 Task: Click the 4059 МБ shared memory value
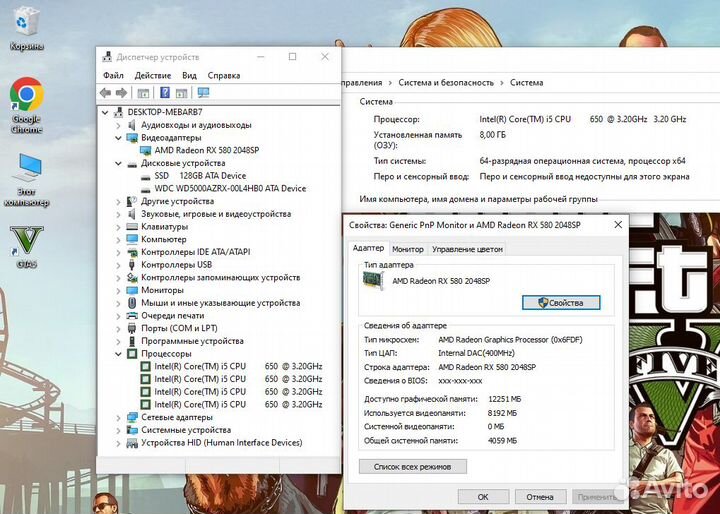click(x=502, y=441)
